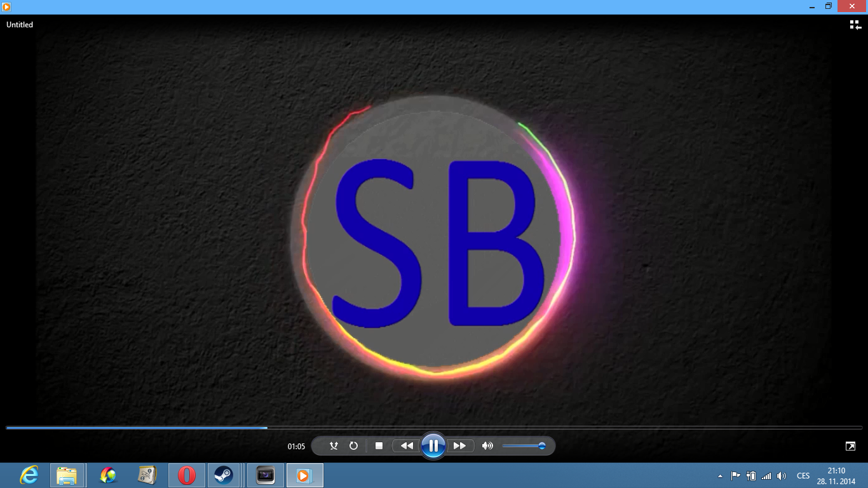Open the CES input language selector

pos(803,476)
